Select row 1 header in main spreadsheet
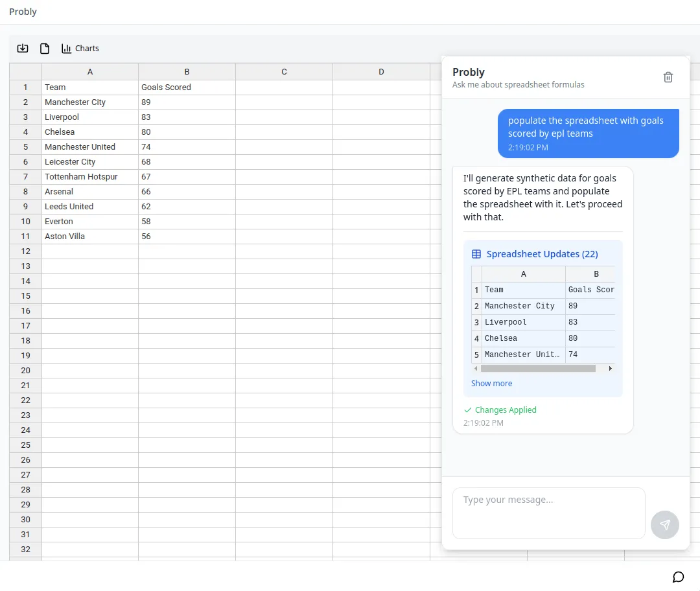700x591 pixels. point(25,87)
